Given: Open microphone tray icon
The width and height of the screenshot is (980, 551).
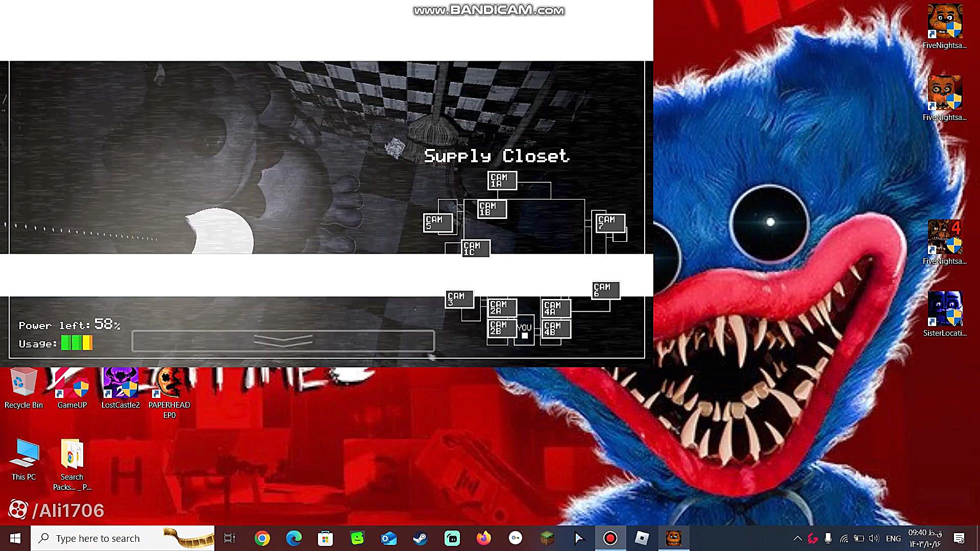Looking at the screenshot, I should click(x=828, y=538).
